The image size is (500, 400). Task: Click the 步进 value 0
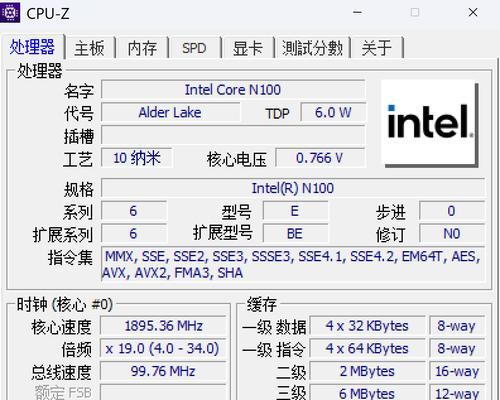(x=452, y=211)
